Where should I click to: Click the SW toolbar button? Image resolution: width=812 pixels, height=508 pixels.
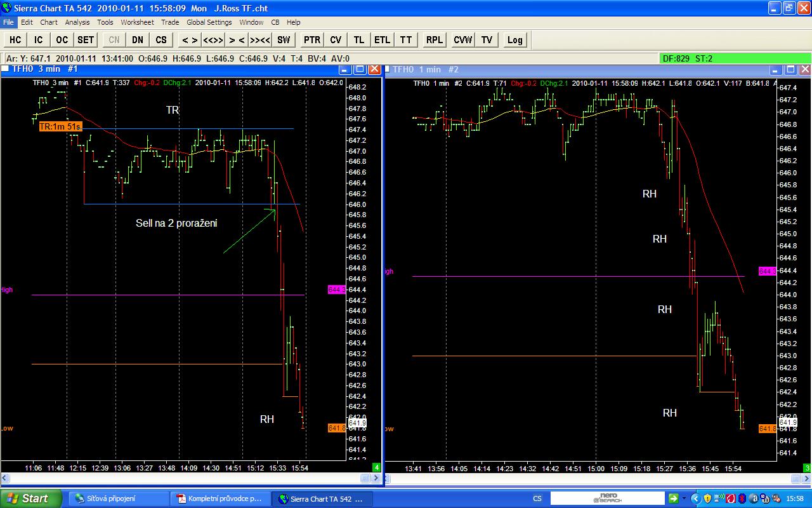[x=284, y=40]
